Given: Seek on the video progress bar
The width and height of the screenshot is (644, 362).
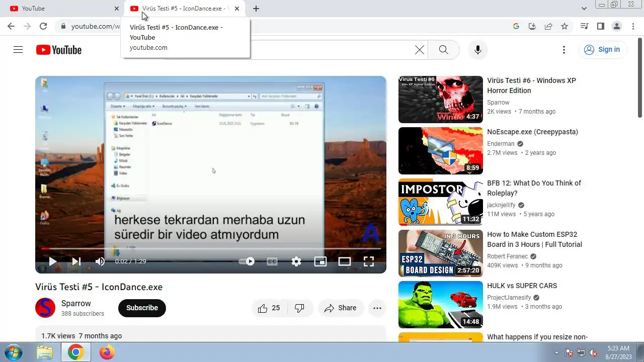Looking at the screenshot, I should pos(211,248).
